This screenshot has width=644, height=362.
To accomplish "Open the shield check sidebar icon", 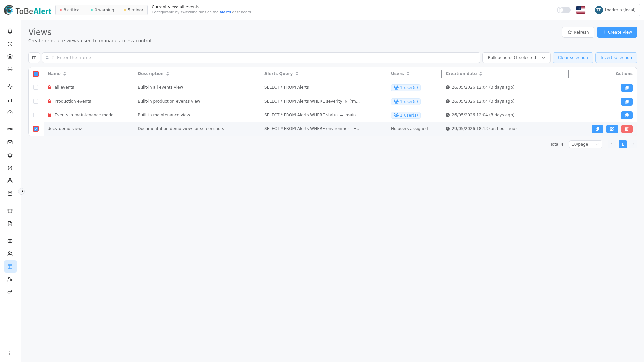I will click(x=10, y=168).
